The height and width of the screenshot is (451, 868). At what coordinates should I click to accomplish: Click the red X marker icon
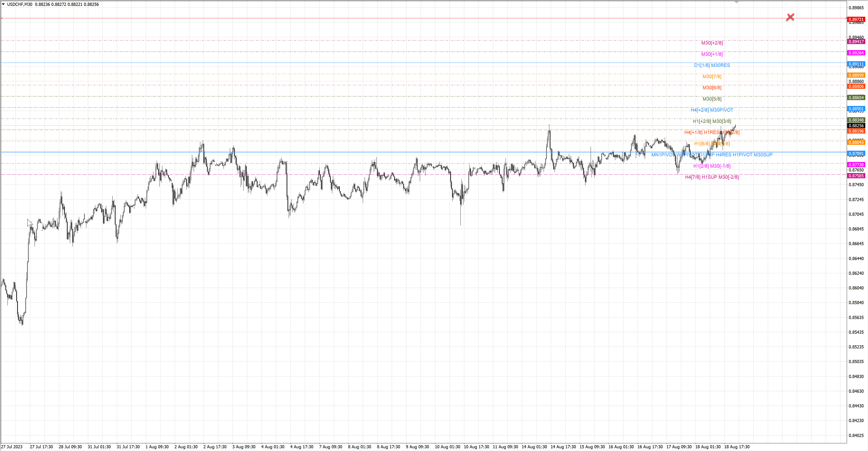790,17
